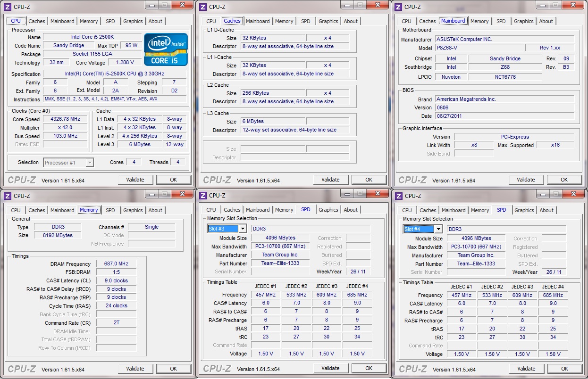Select Memory tab in the Slot #3 window
The width and height of the screenshot is (588, 379).
pos(284,210)
